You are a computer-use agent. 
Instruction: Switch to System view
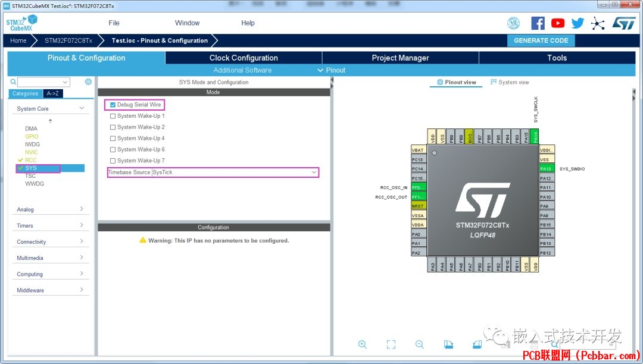pyautogui.click(x=509, y=82)
